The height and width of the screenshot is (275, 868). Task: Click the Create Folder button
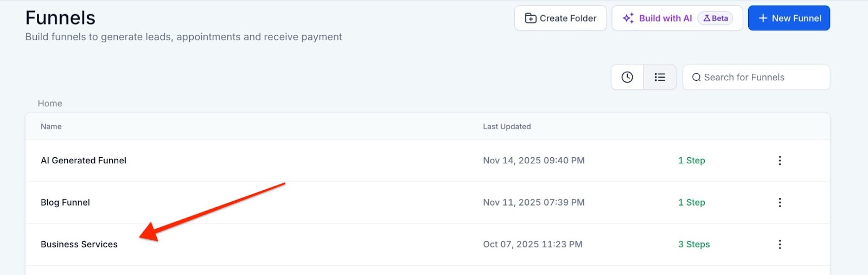[560, 18]
